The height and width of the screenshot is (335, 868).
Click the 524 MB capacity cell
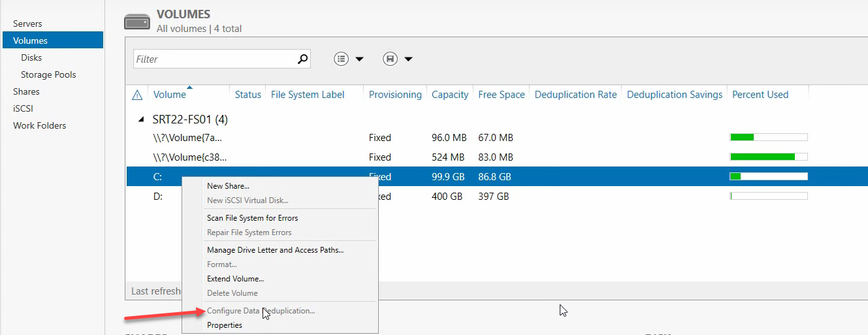coord(448,157)
